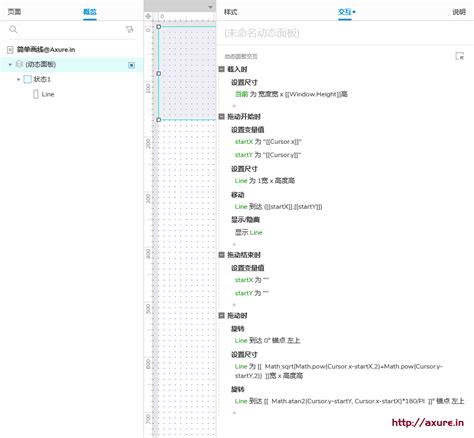Click the Window.Height size target line

(291, 94)
